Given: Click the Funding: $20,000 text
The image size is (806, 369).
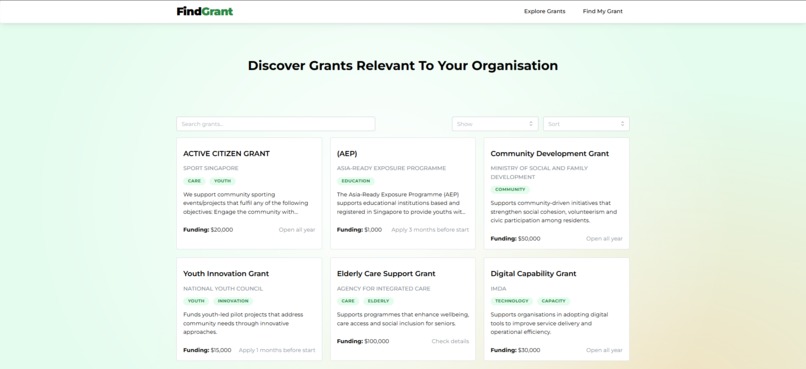Looking at the screenshot, I should (208, 230).
